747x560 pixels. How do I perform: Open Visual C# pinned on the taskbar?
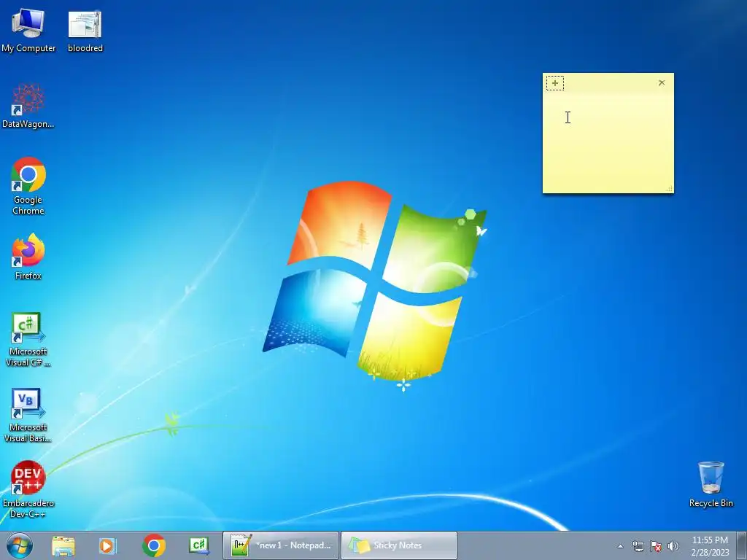click(x=198, y=545)
